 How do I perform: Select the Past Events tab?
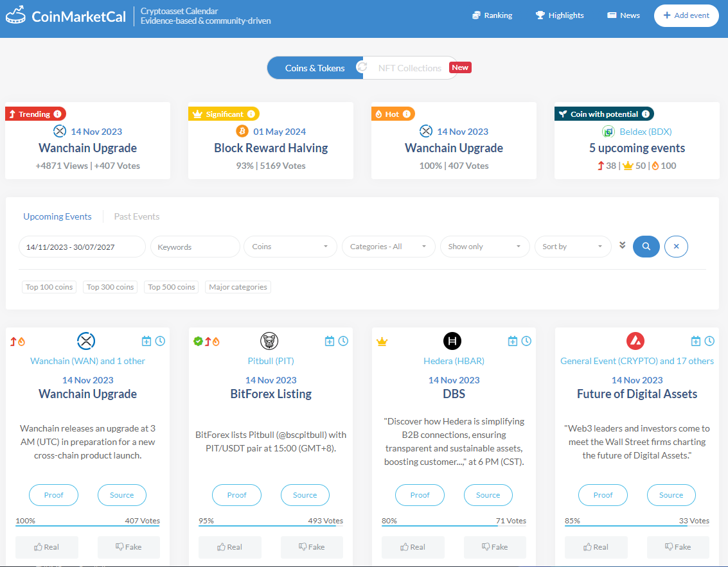click(137, 216)
